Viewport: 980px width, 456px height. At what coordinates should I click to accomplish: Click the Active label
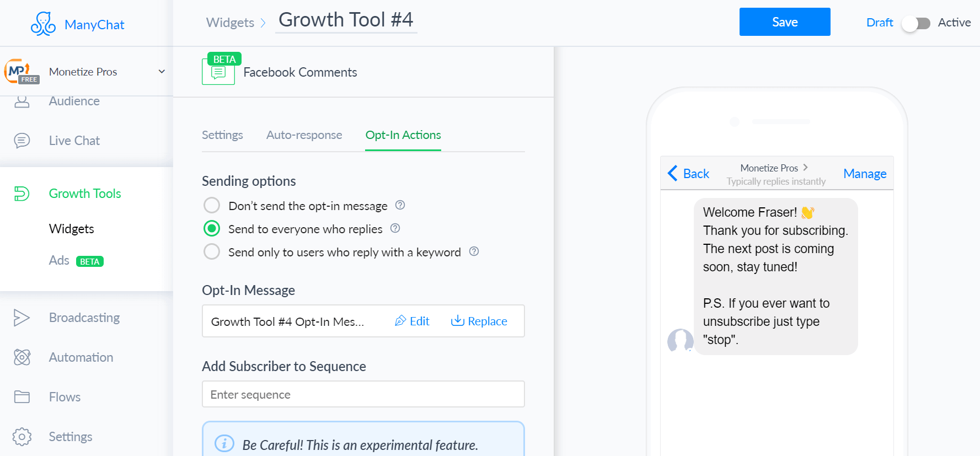954,23
